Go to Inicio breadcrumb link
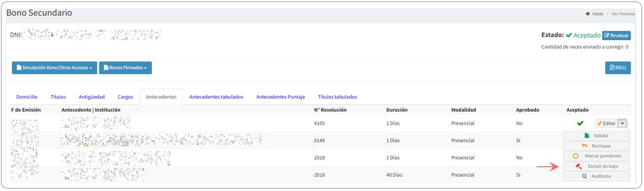Viewport: 644px width, 191px height. [x=598, y=14]
